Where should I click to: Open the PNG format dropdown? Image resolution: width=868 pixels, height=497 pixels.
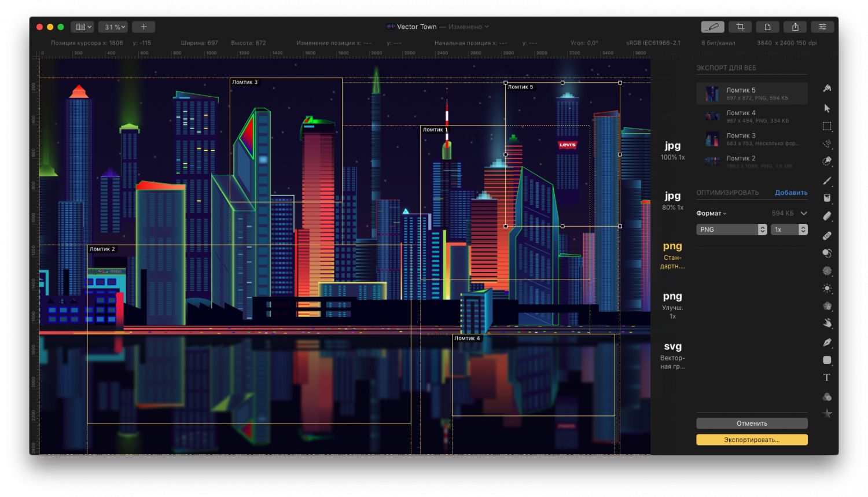[732, 230]
